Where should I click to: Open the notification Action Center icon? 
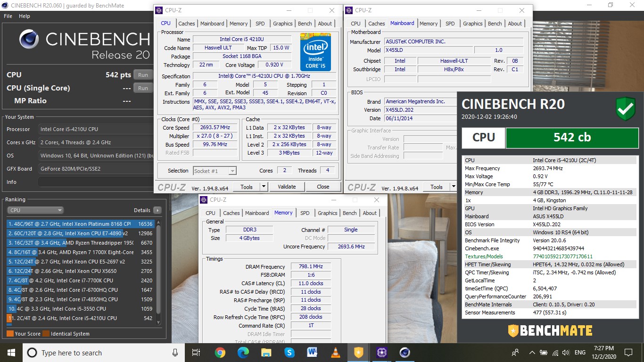(x=628, y=353)
